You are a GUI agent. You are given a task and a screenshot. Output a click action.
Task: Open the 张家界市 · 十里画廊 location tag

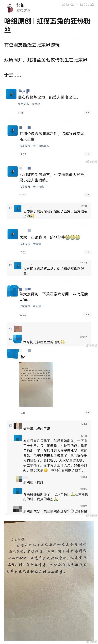pos(32,187)
